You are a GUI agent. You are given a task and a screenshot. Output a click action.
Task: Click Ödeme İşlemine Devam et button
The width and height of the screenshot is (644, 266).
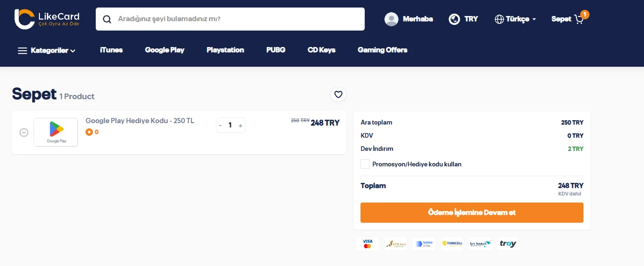(472, 212)
